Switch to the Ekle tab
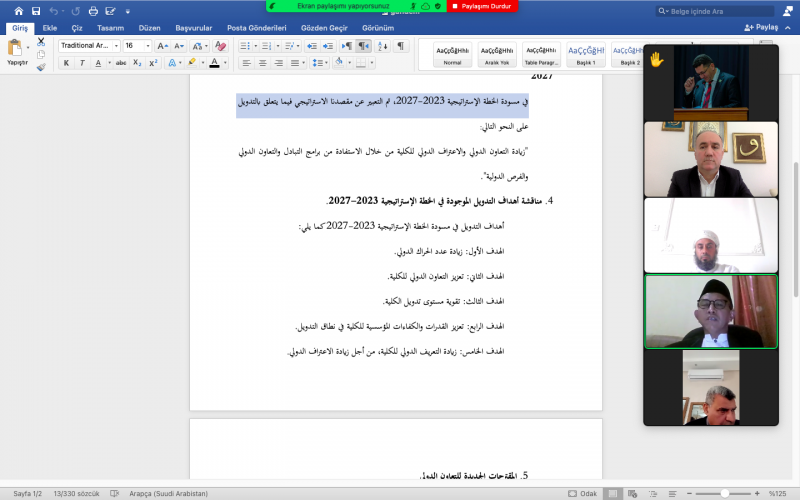Viewport: 800px width, 500px height. point(50,28)
